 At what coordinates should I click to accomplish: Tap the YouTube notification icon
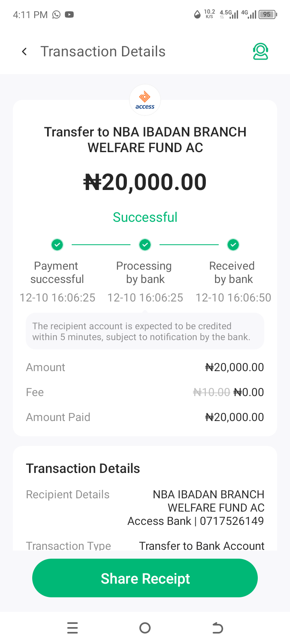(x=69, y=15)
